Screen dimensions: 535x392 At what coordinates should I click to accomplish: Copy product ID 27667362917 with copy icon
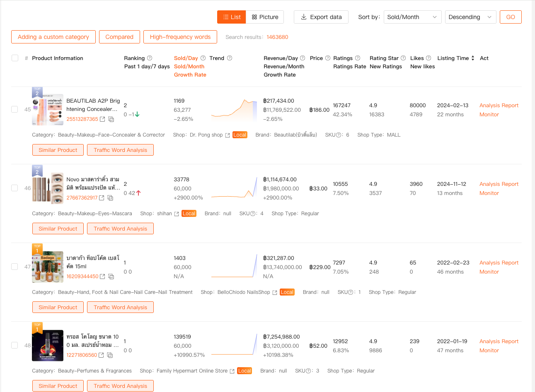pyautogui.click(x=111, y=198)
